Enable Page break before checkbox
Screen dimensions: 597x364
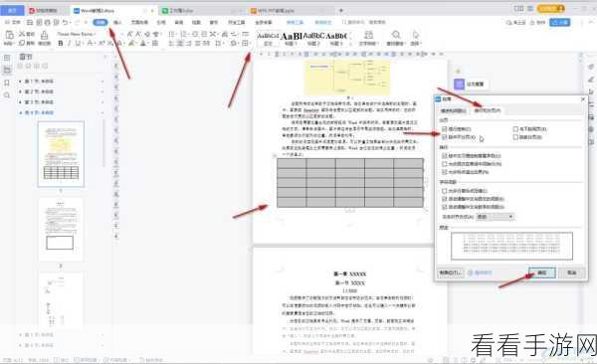point(515,137)
